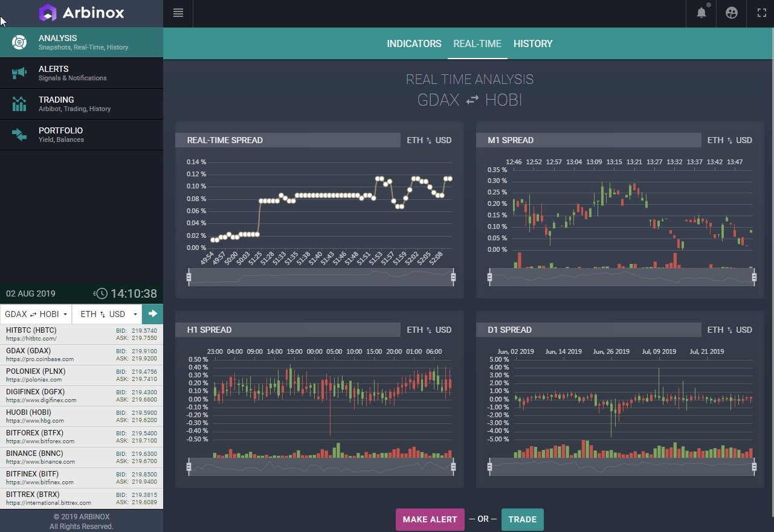Switch to the History tab
774x532 pixels.
[533, 43]
